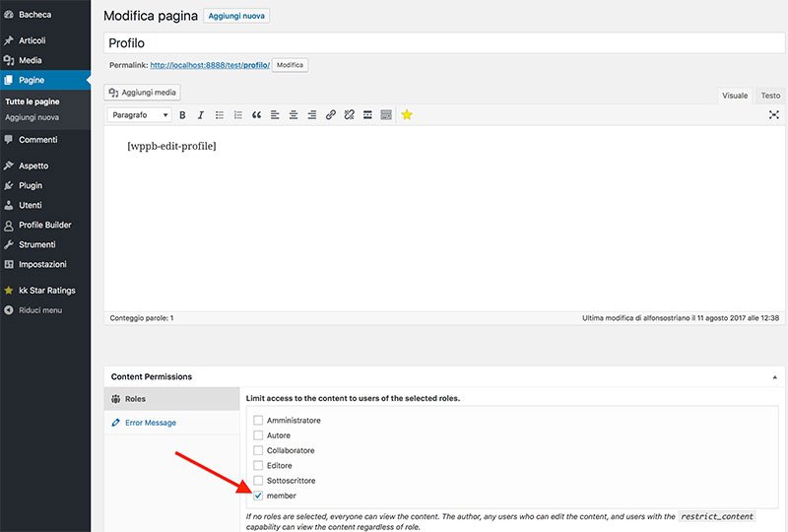Open the Paragrafo format dropdown
Screen dimensions: 788x532
coord(139,115)
